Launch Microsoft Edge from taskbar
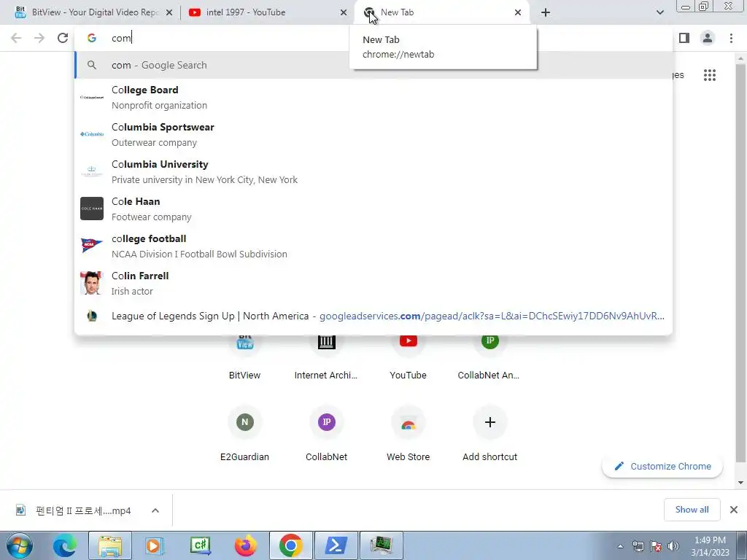Screen dimensions: 747x560 [x=64, y=545]
